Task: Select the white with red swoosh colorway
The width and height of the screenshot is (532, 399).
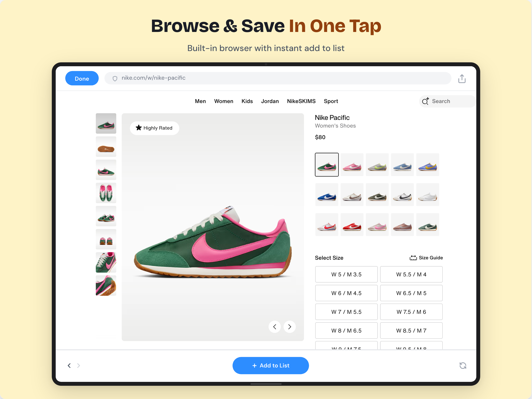Action: pos(327,224)
